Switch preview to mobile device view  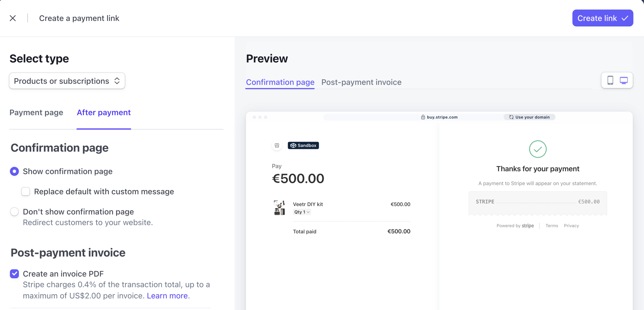coord(610,80)
